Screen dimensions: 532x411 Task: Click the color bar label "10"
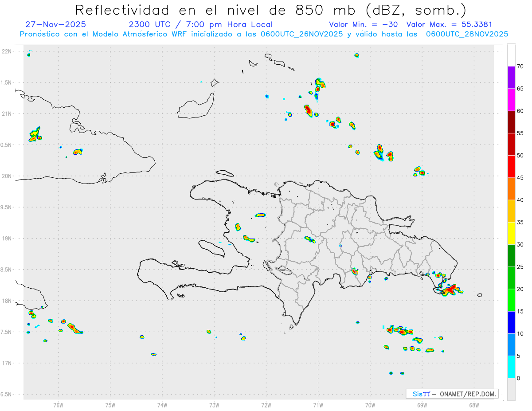(x=520, y=333)
